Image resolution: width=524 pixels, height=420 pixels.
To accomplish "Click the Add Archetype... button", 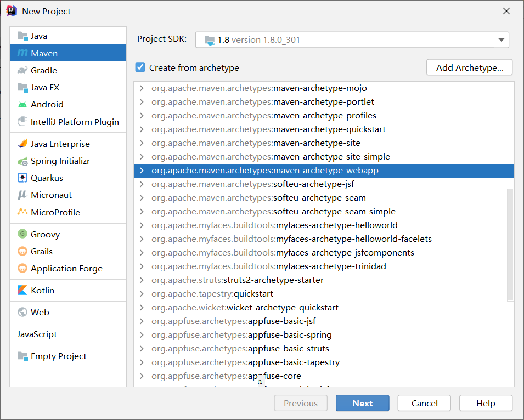I will [470, 67].
